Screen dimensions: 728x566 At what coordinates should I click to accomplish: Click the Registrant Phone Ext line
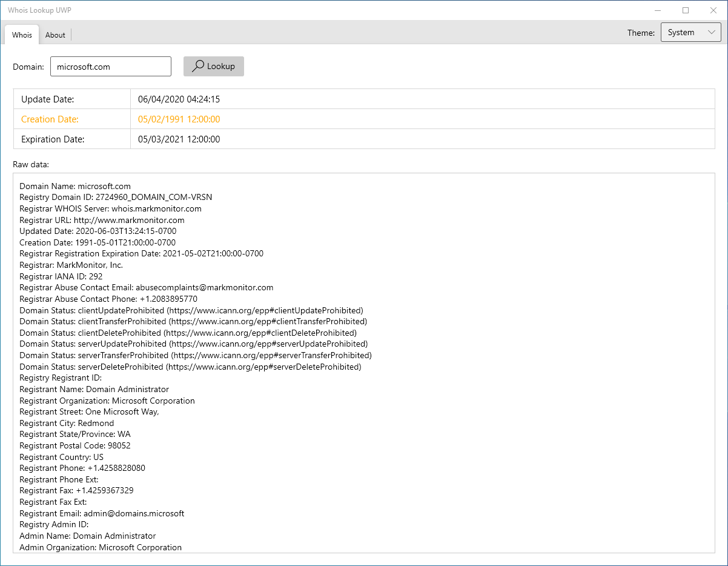[59, 479]
